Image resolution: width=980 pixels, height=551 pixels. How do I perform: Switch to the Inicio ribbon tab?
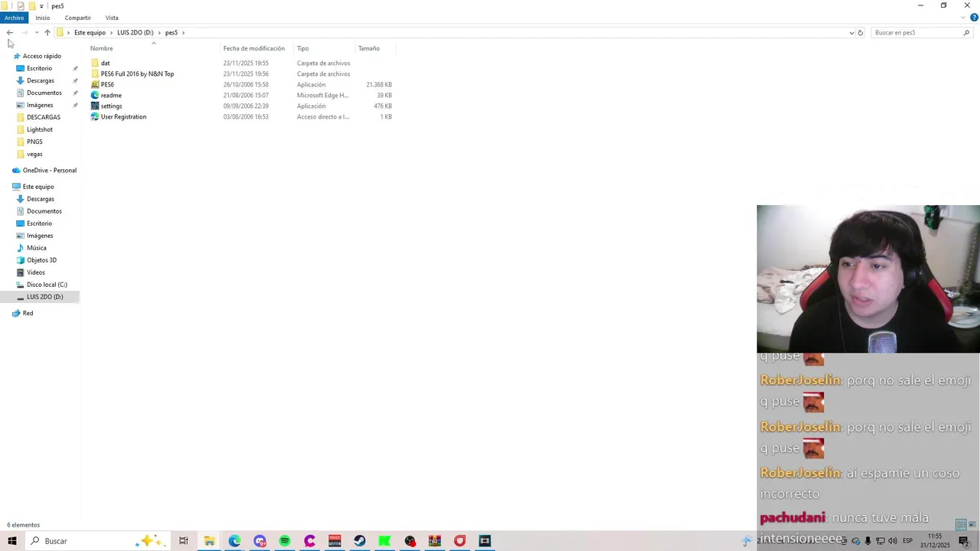43,18
